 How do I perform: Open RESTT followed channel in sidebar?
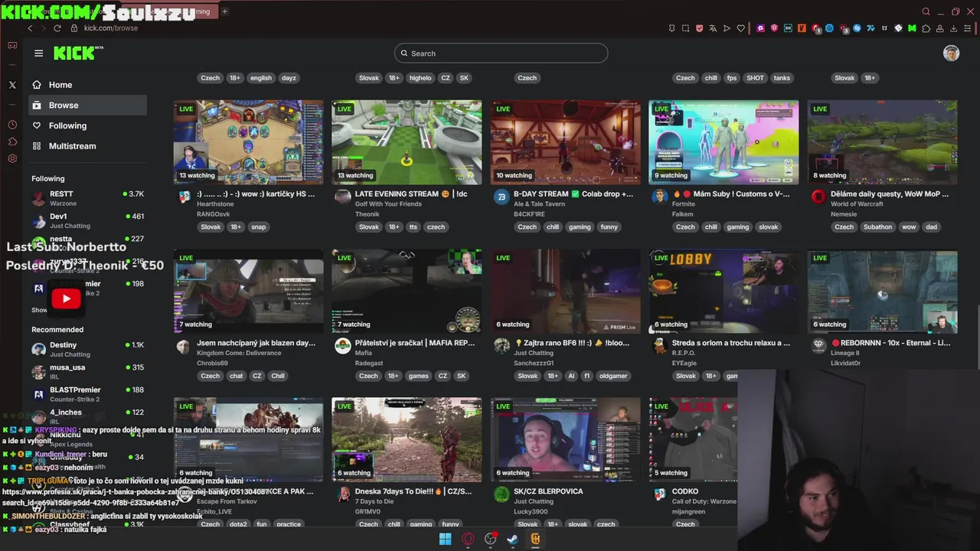click(88, 197)
